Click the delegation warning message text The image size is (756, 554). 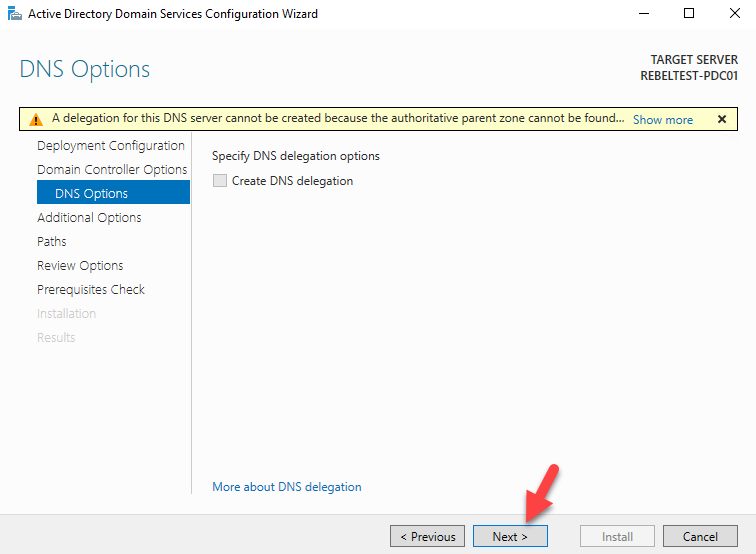click(338, 119)
